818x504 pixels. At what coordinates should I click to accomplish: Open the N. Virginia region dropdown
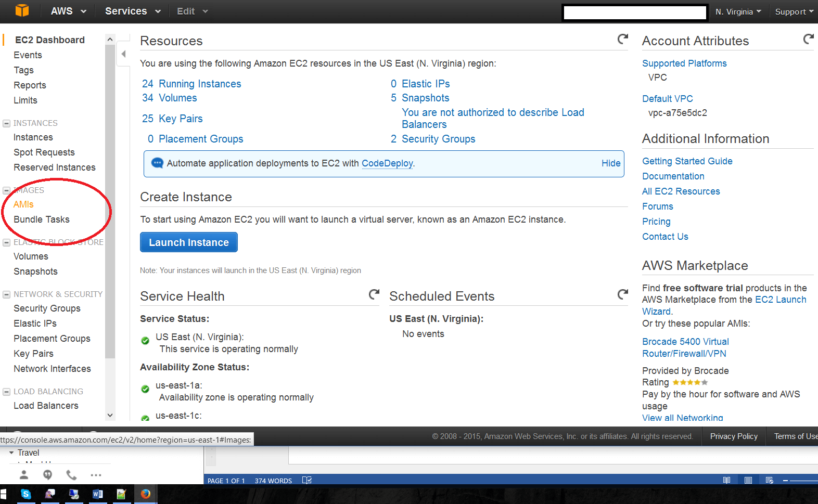(737, 11)
